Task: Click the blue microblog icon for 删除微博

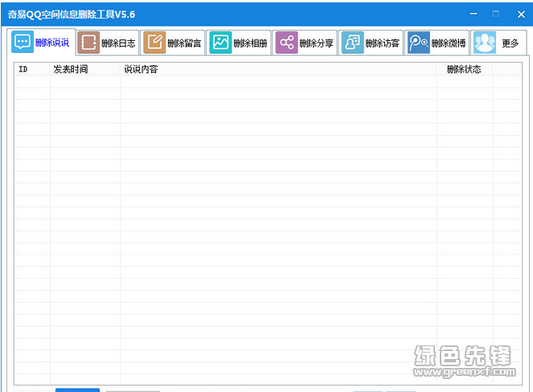Action: 419,43
